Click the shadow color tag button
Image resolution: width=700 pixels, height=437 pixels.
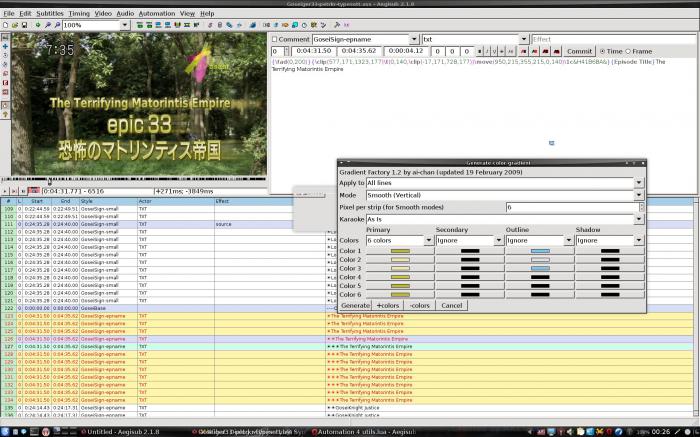pos(556,51)
